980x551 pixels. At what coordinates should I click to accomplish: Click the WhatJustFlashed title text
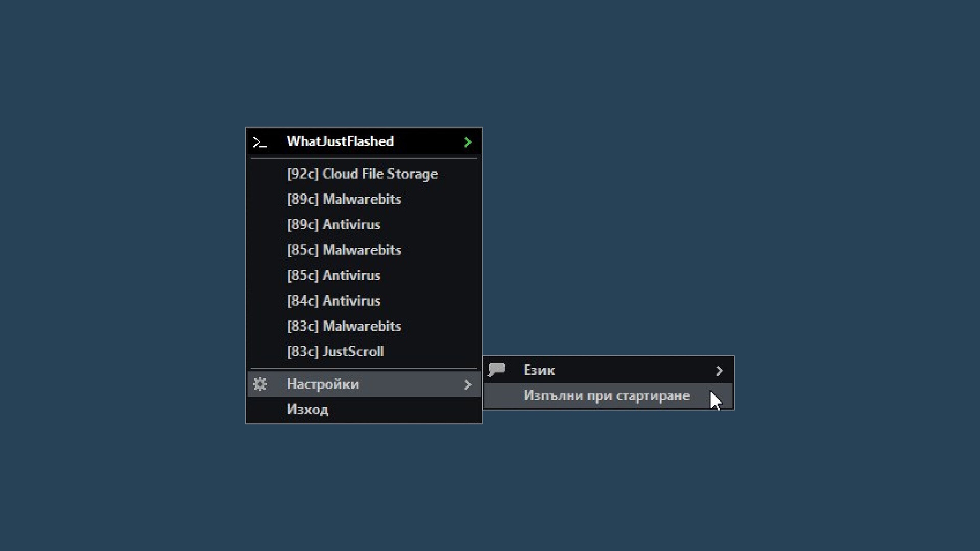click(x=340, y=141)
